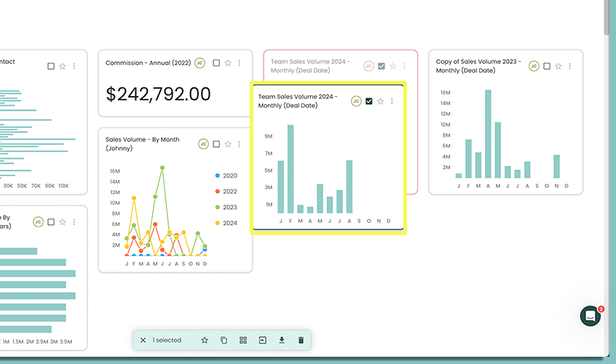Open three-dot menu on highlighted Team Sales Volume card
Image resolution: width=616 pixels, height=364 pixels.
392,101
